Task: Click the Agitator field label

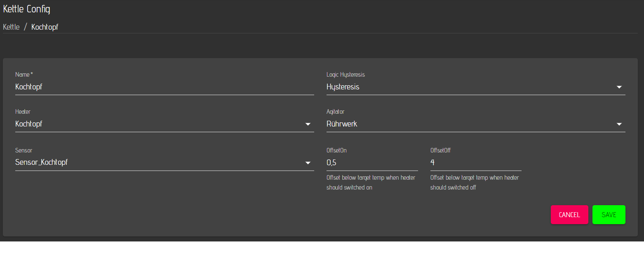Action: [x=335, y=112]
